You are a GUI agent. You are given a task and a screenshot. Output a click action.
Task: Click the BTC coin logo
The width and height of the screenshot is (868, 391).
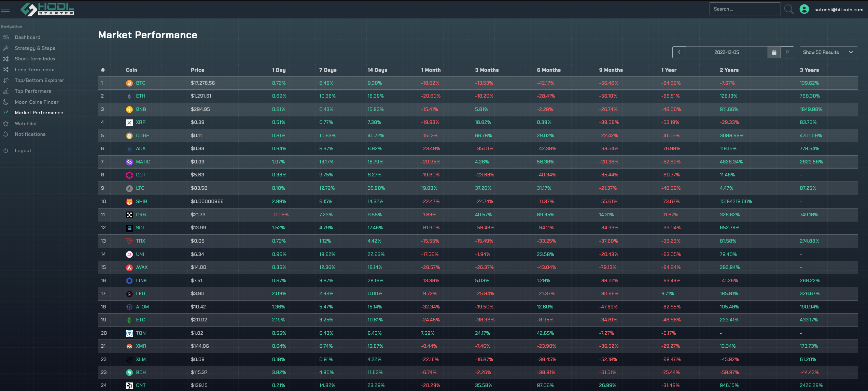tap(129, 83)
